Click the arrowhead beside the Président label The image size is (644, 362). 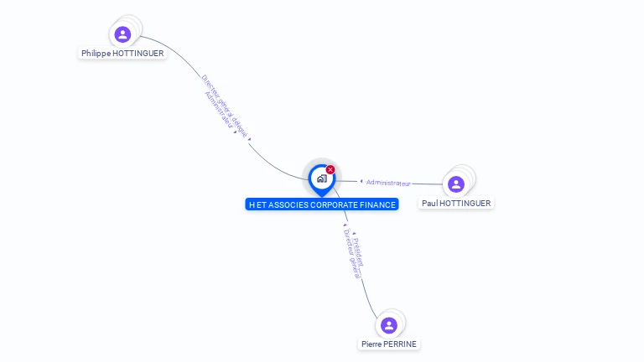pyautogui.click(x=354, y=234)
